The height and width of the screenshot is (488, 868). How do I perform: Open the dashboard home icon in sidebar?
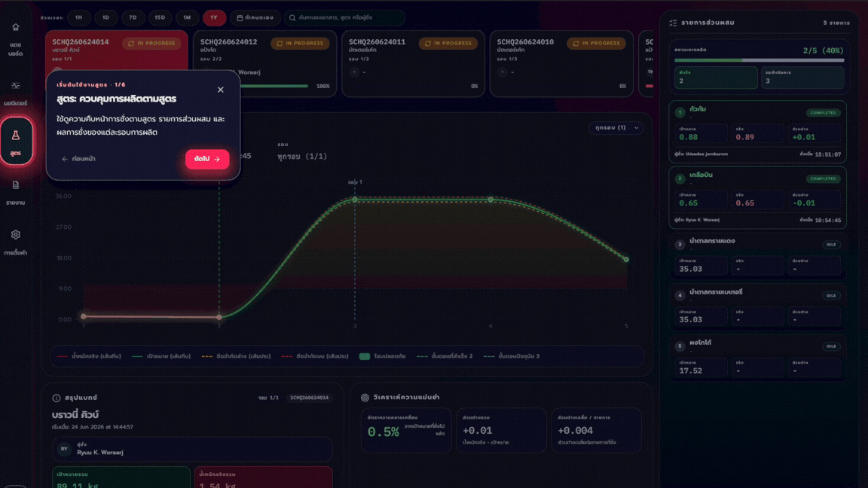[16, 27]
